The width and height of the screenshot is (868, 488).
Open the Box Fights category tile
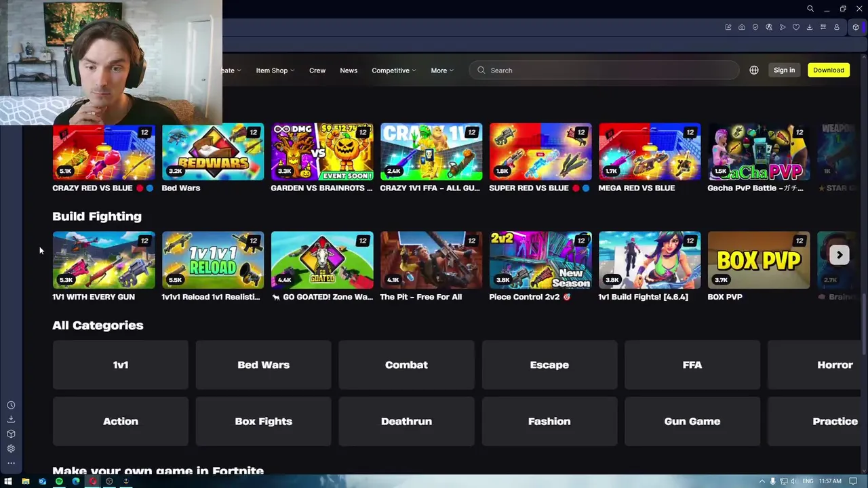263,422
